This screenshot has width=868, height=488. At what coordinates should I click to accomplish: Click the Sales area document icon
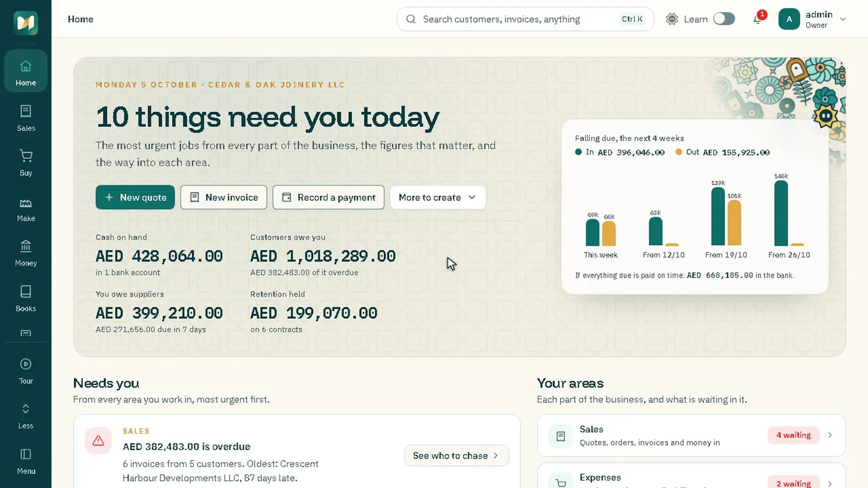561,436
